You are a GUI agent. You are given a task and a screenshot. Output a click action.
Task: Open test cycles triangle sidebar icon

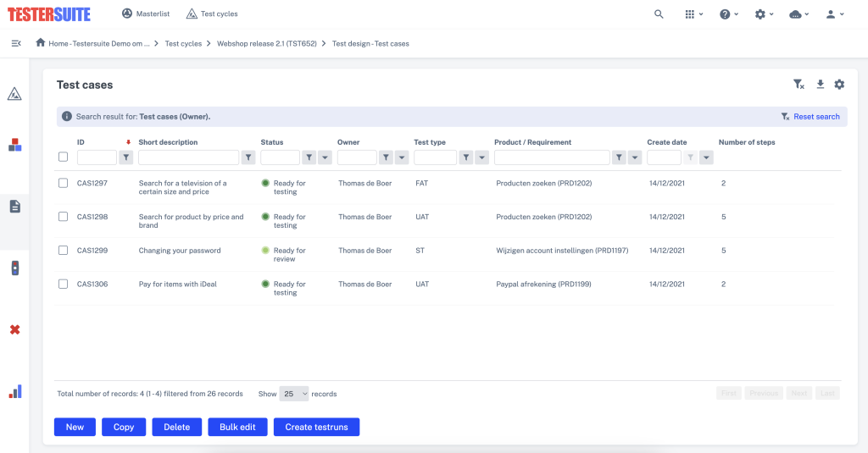pyautogui.click(x=14, y=94)
